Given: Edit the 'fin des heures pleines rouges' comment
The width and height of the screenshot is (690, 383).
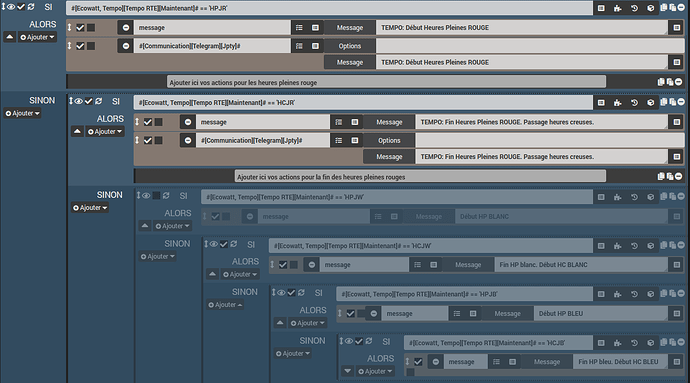Looking at the screenshot, I should pos(420,177).
